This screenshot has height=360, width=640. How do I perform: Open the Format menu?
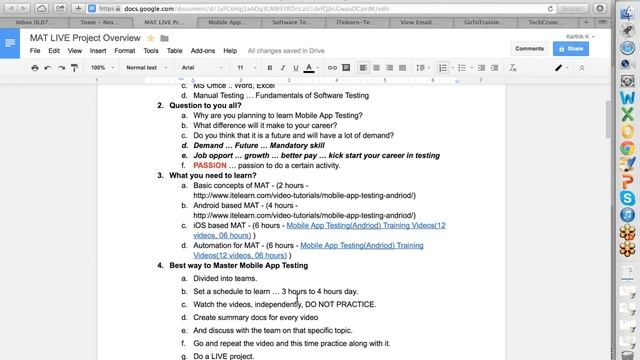pyautogui.click(x=124, y=51)
